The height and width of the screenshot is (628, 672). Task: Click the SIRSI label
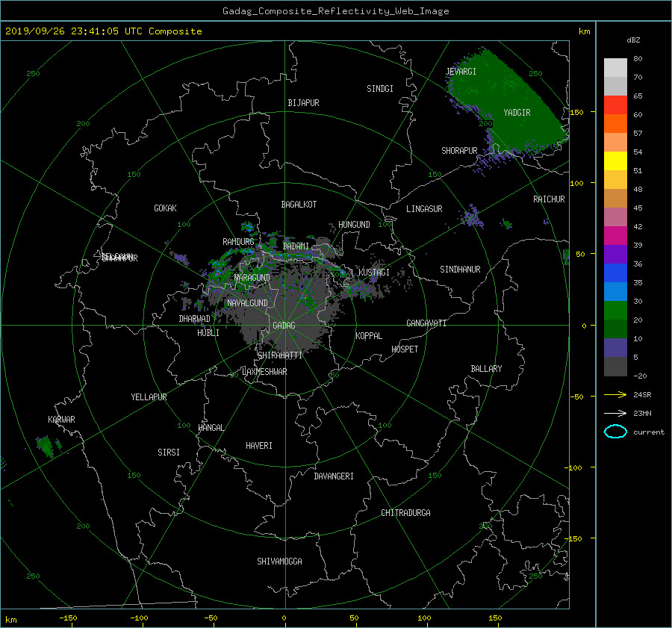coord(169,453)
